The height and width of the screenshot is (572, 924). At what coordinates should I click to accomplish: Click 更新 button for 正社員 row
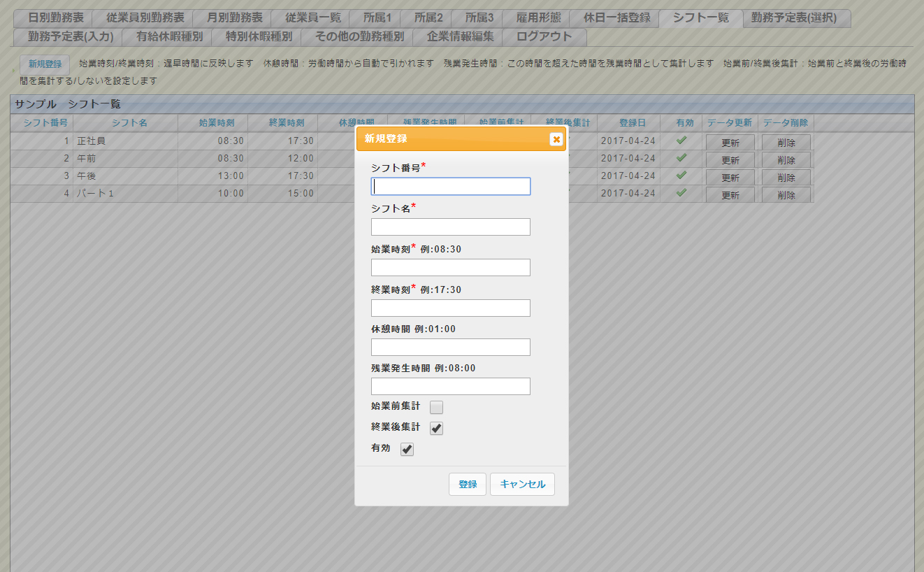pyautogui.click(x=730, y=142)
